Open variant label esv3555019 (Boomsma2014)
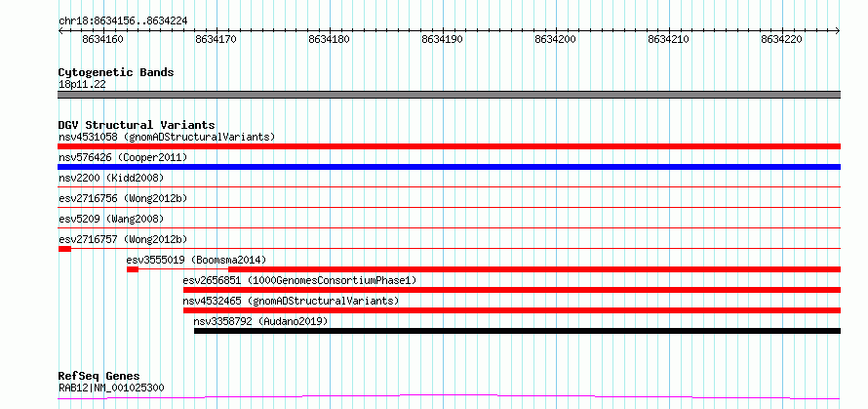868x409 pixels. (x=196, y=260)
